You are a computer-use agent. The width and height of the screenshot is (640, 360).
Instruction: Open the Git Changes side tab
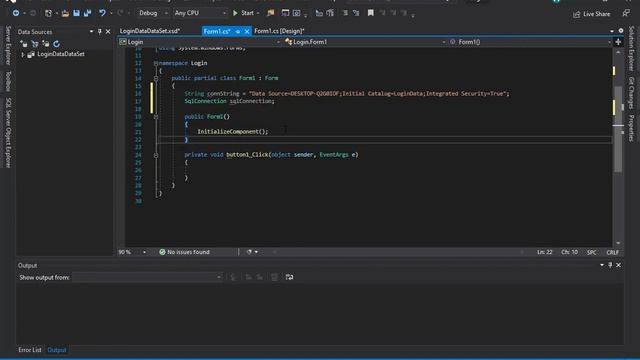[x=631, y=93]
